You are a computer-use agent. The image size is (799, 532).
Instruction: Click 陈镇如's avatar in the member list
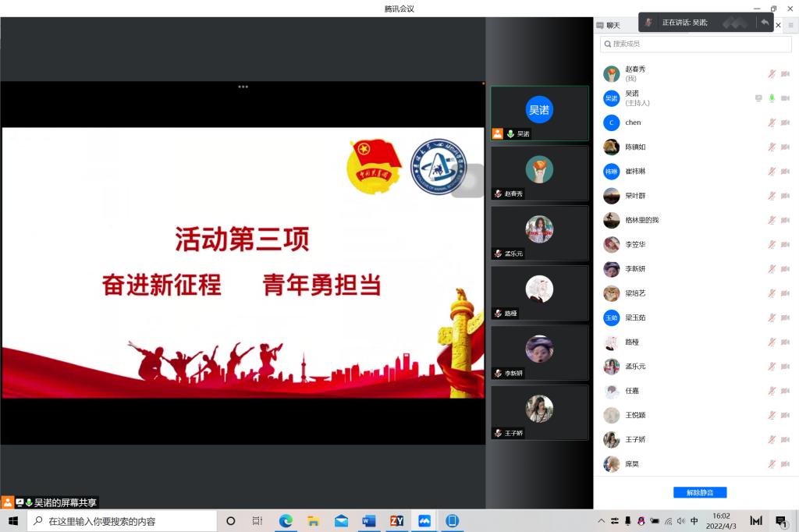coord(612,147)
